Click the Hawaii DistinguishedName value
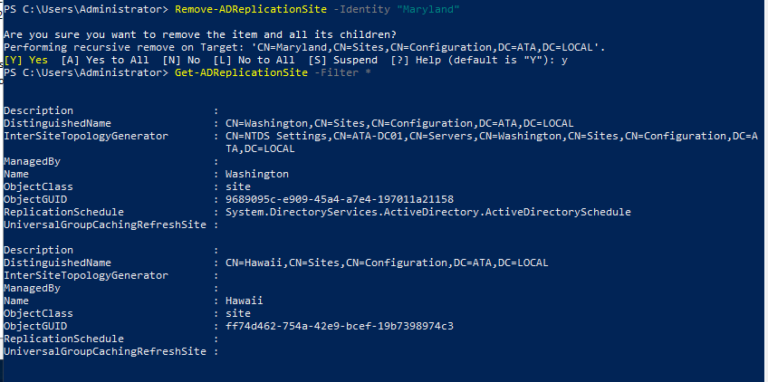768x382 pixels. click(386, 263)
